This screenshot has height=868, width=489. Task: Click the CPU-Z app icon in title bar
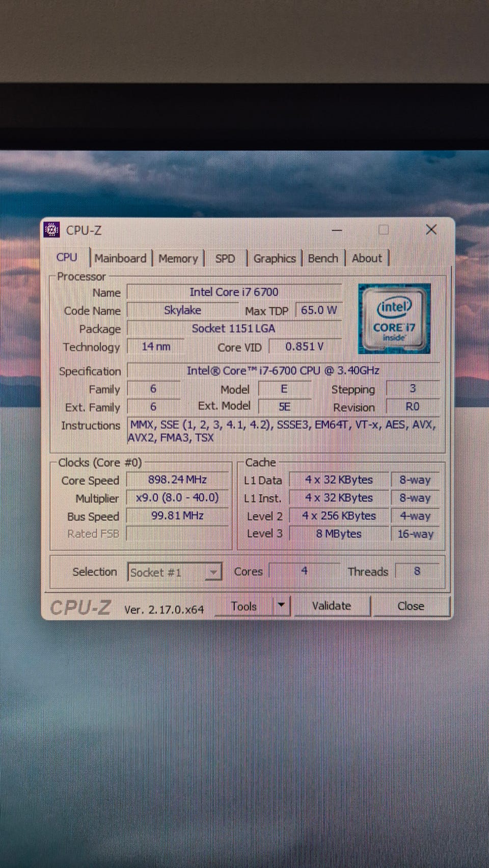[x=51, y=230]
